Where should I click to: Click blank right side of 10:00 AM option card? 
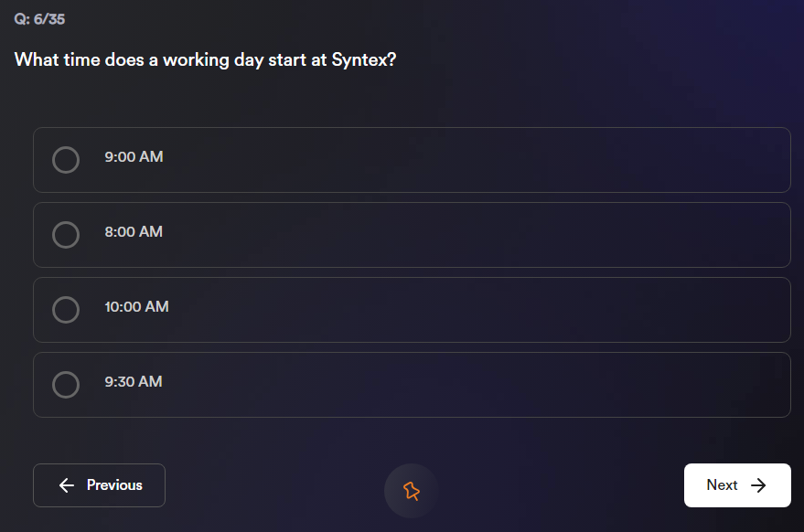pyautogui.click(x=549, y=310)
